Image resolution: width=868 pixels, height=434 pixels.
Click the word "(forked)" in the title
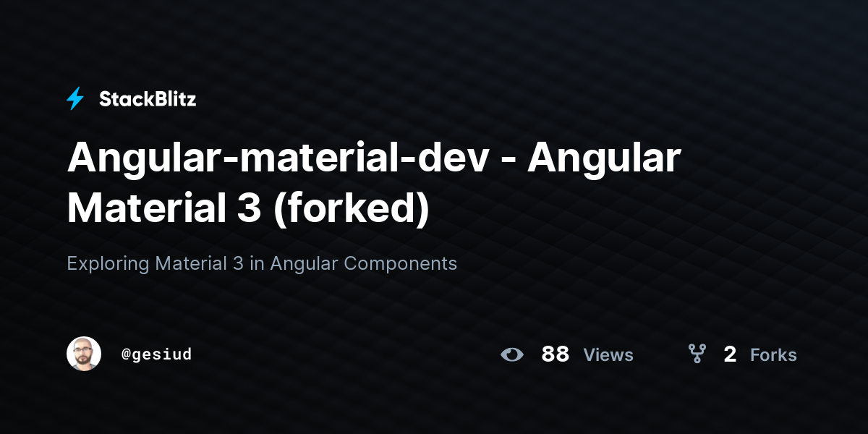pos(352,208)
